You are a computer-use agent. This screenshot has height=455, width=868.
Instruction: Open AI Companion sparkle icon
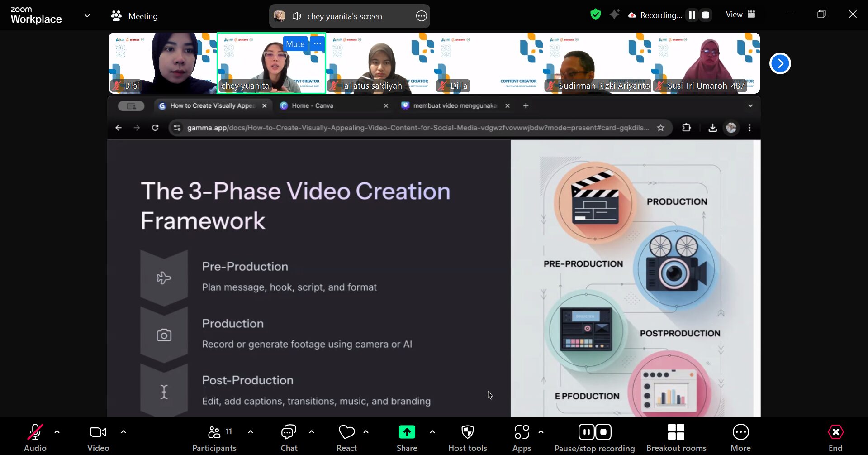[x=614, y=15]
